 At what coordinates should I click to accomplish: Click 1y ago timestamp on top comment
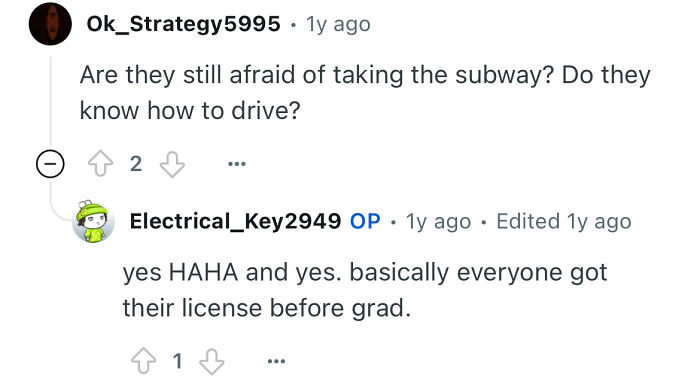coord(338,25)
